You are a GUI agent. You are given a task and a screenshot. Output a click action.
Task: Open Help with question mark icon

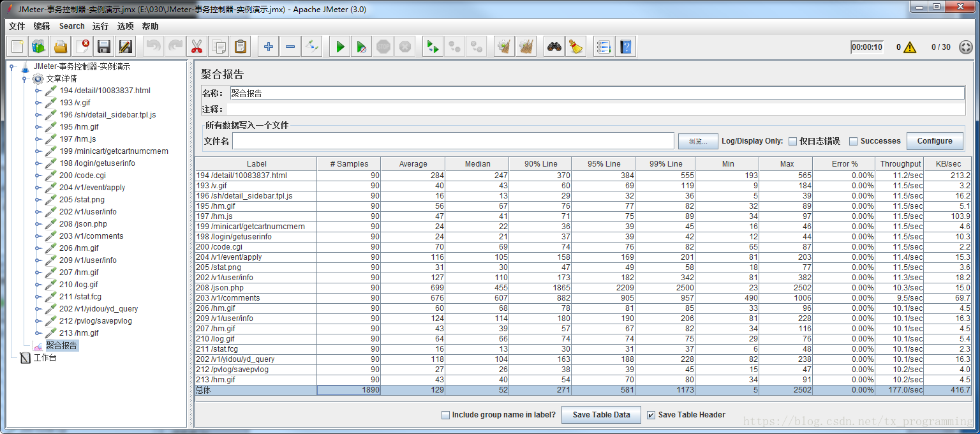(x=625, y=47)
